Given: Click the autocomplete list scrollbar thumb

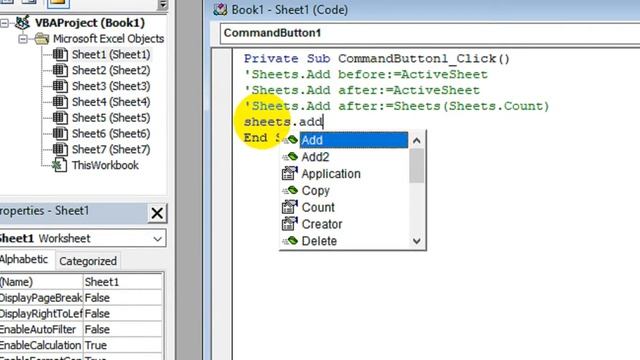Looking at the screenshot, I should [x=416, y=166].
